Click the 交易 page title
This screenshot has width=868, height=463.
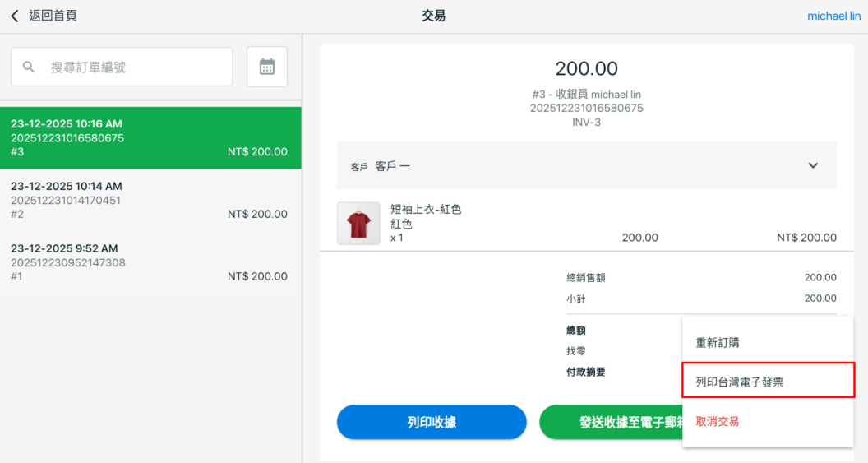point(433,16)
